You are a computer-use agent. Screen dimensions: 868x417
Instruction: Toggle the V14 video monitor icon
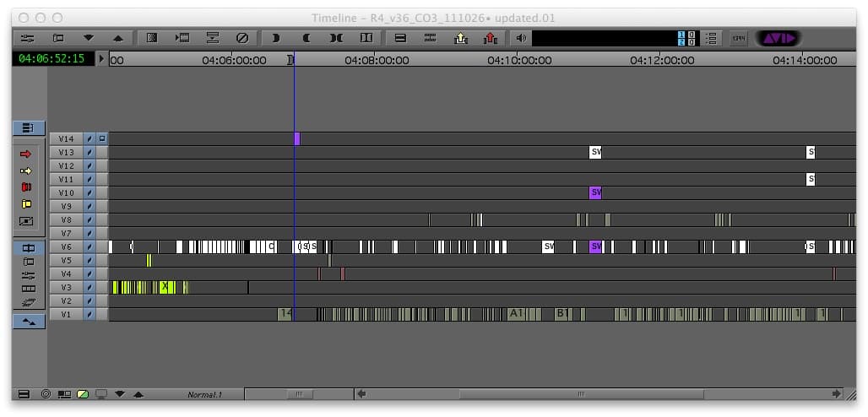coord(102,138)
